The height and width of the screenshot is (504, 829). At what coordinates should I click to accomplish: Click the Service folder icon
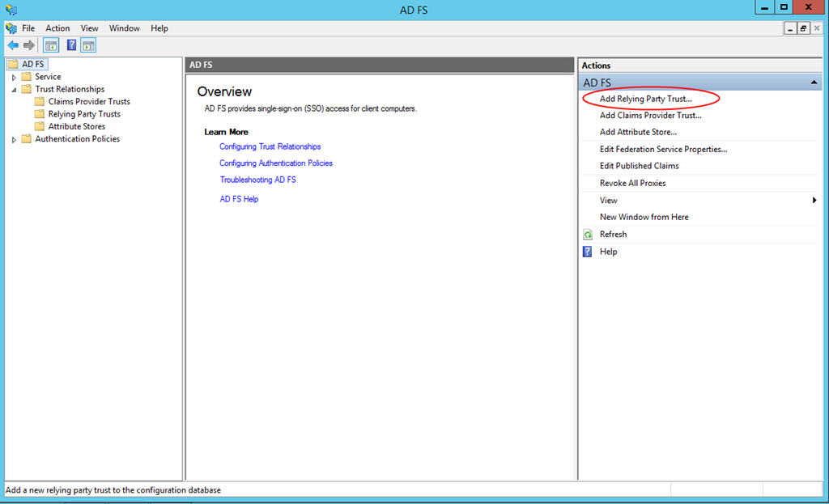(x=27, y=77)
